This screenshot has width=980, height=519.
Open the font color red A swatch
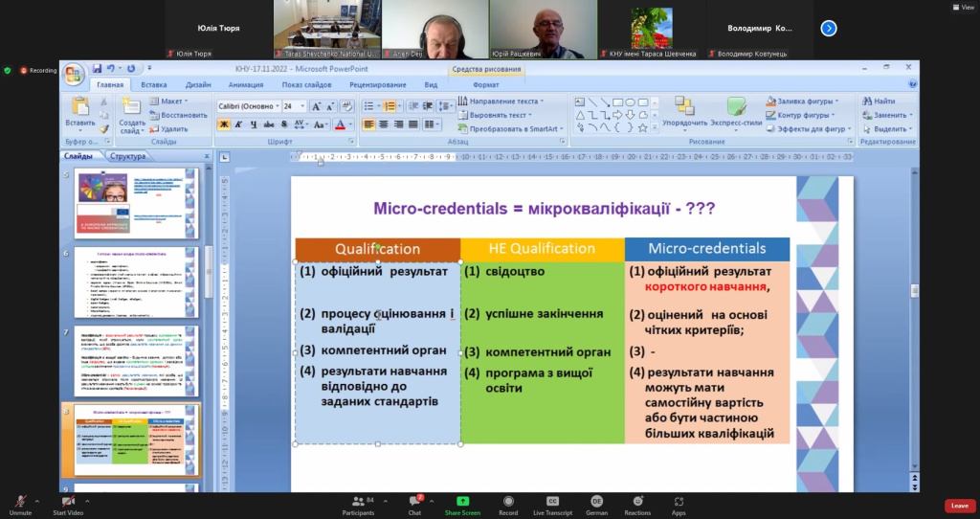coord(340,124)
